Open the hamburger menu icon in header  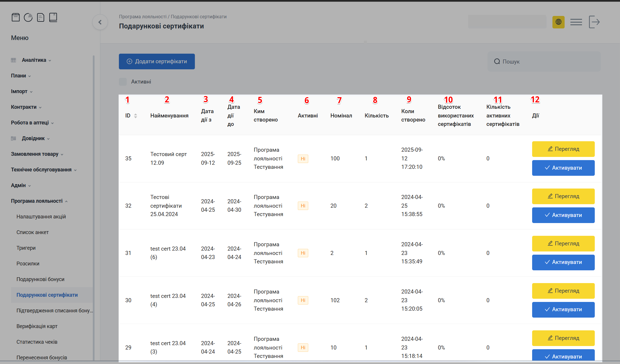coord(576,22)
